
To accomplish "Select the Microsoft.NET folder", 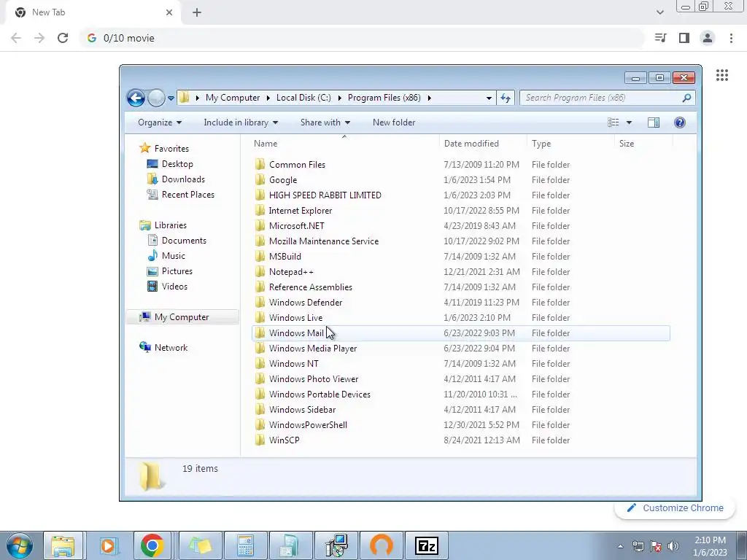I will [296, 226].
